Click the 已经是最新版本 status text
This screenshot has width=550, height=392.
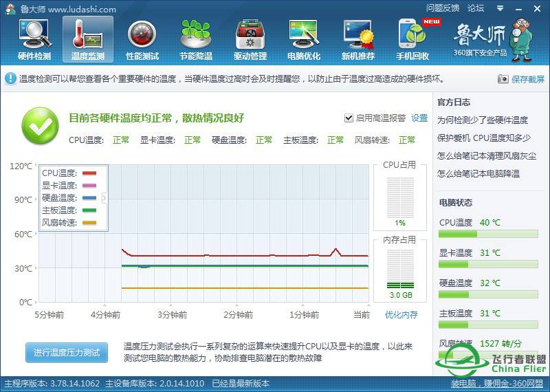click(241, 383)
